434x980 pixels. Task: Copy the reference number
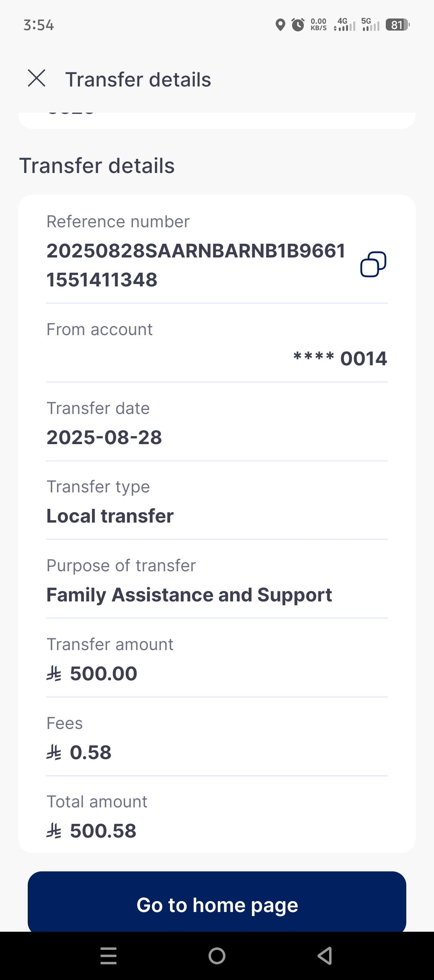(373, 264)
